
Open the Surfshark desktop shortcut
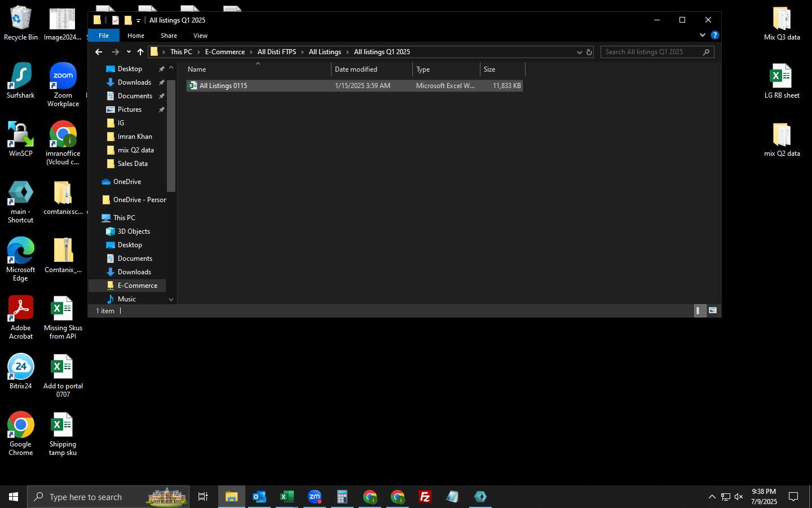coord(21,81)
